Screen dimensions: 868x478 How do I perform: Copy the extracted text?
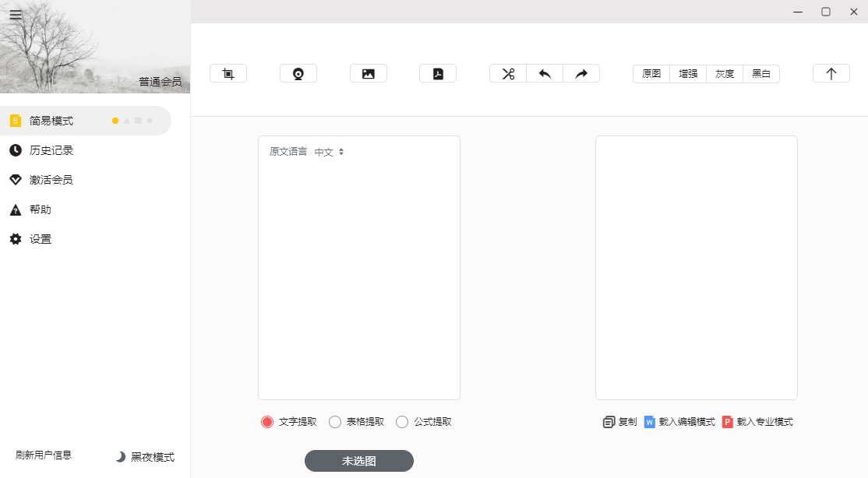[x=619, y=422]
